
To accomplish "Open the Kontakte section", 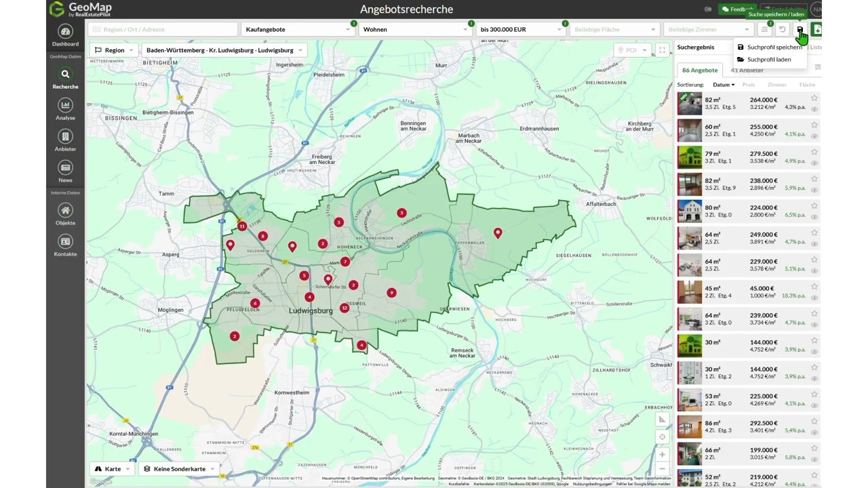I will point(65,245).
